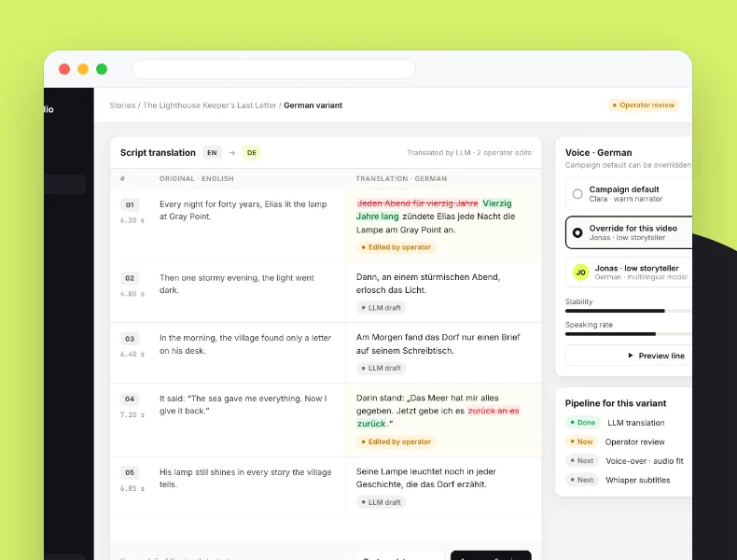Image resolution: width=737 pixels, height=560 pixels.
Task: Click the red close window button
Action: 64,69
